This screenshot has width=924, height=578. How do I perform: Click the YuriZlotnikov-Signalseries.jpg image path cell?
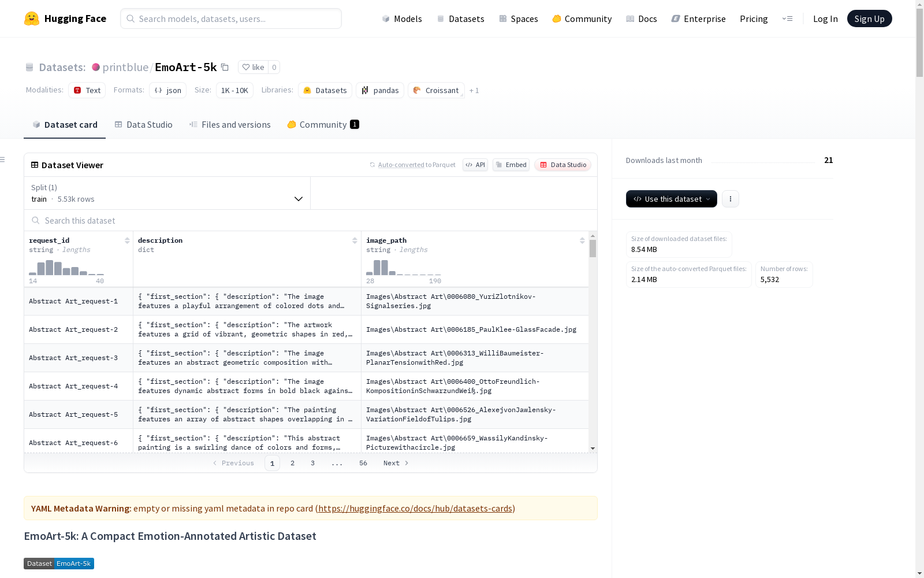pyautogui.click(x=475, y=301)
